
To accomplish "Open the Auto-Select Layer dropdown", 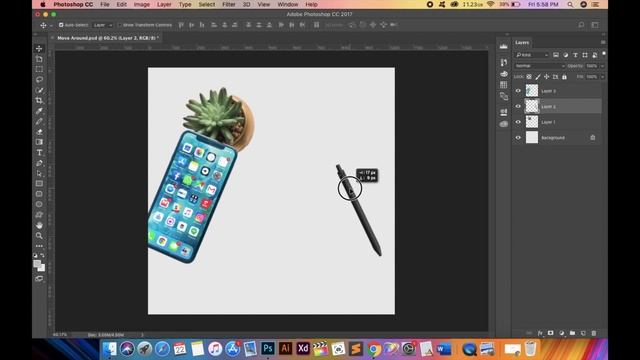I will tap(102, 25).
